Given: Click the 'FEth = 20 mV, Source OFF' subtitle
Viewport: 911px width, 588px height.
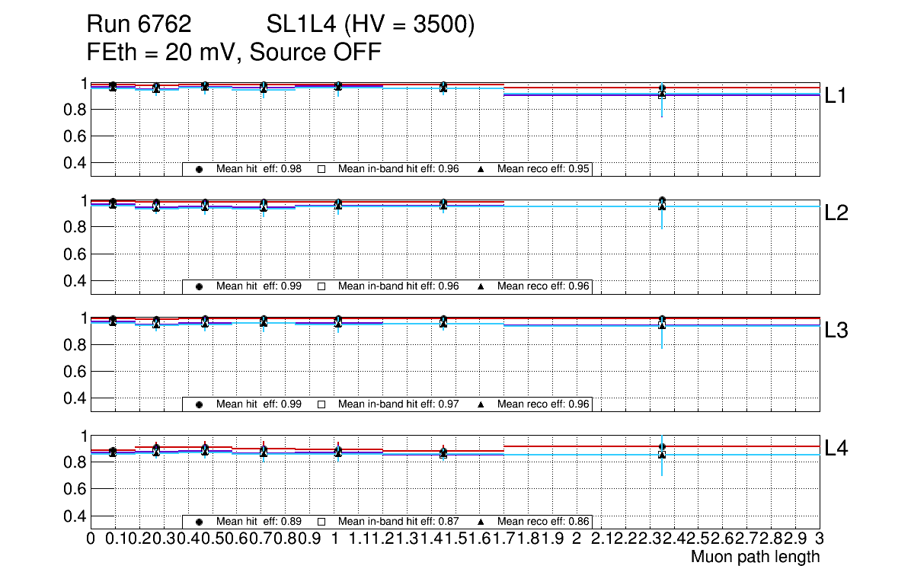Looking at the screenshot, I should tap(234, 53).
